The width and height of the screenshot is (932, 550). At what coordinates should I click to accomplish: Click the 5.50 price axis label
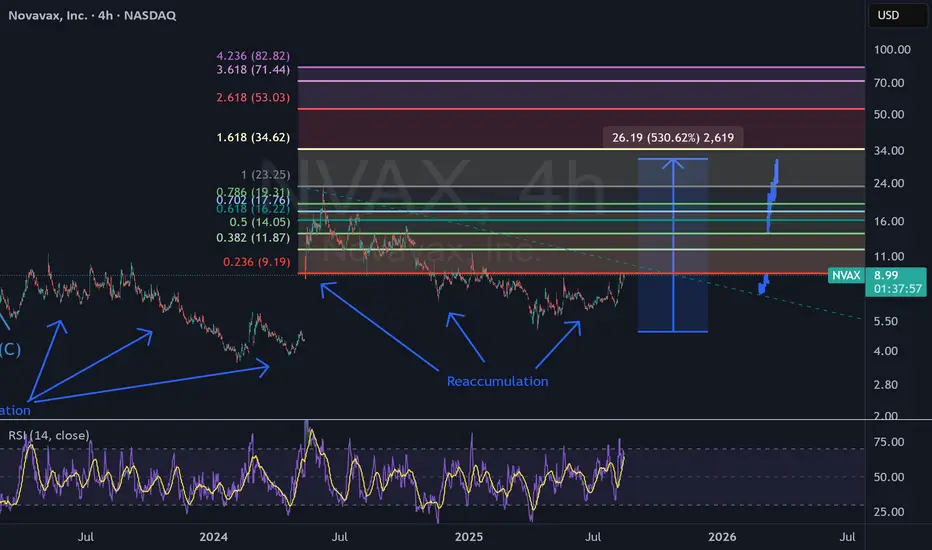[886, 322]
